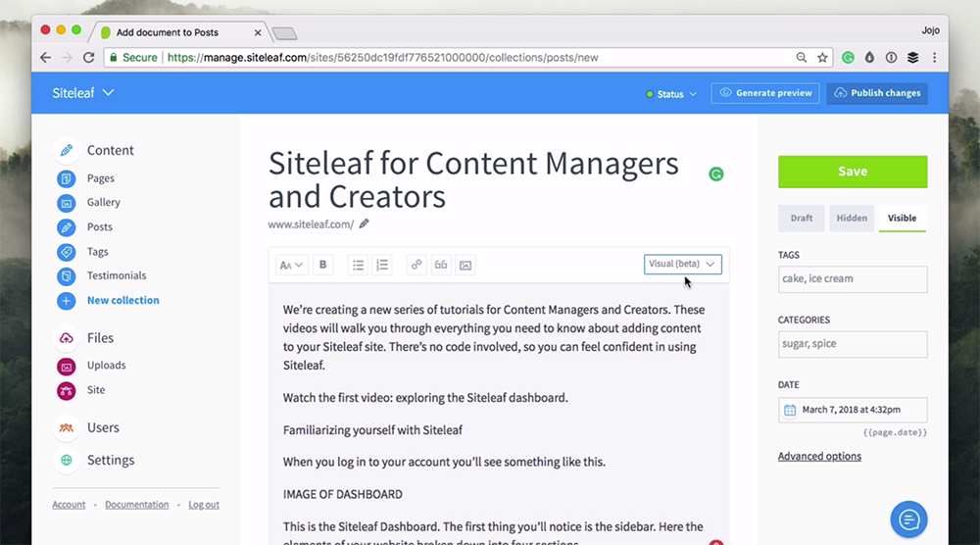Open Uploads in the sidebar

point(106,365)
